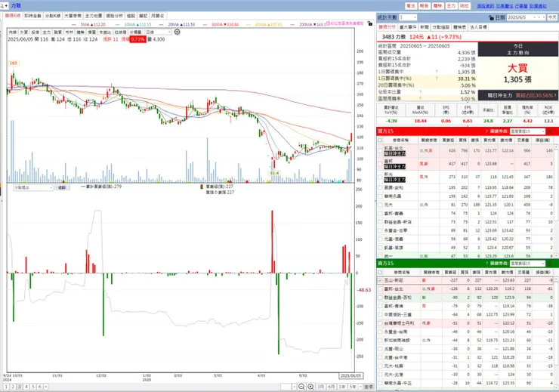Click red 主力 button in top bar
559x392 pixels.
pyautogui.click(x=451, y=6)
